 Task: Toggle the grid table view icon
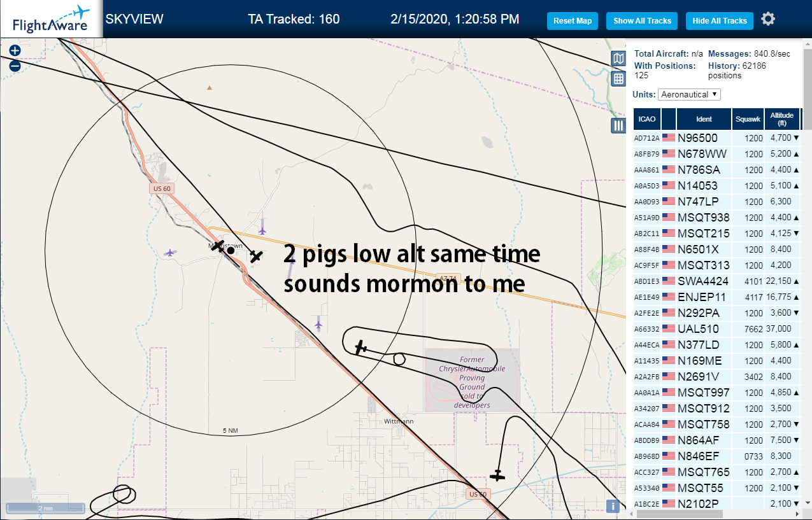click(618, 79)
